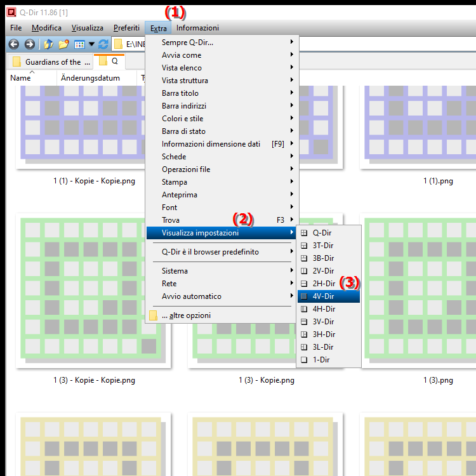Click the 3T-Dir layout icon
Image resolution: width=476 pixels, height=476 pixels.
click(x=304, y=246)
